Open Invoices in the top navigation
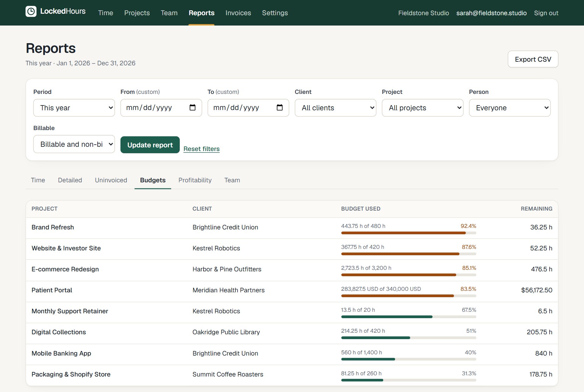The width and height of the screenshot is (584, 392). 238,13
